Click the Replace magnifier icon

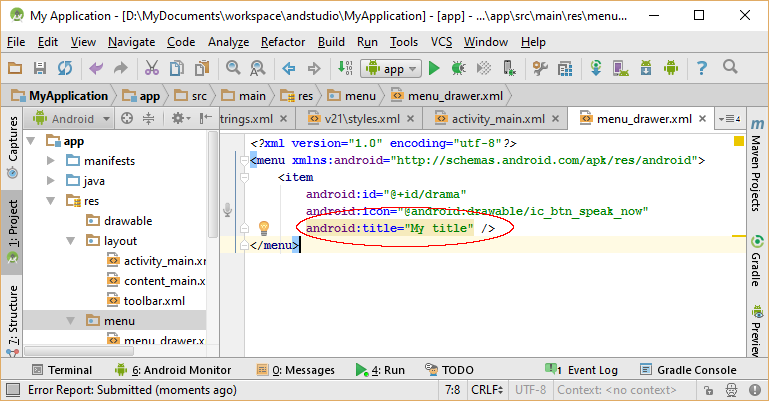tap(257, 68)
